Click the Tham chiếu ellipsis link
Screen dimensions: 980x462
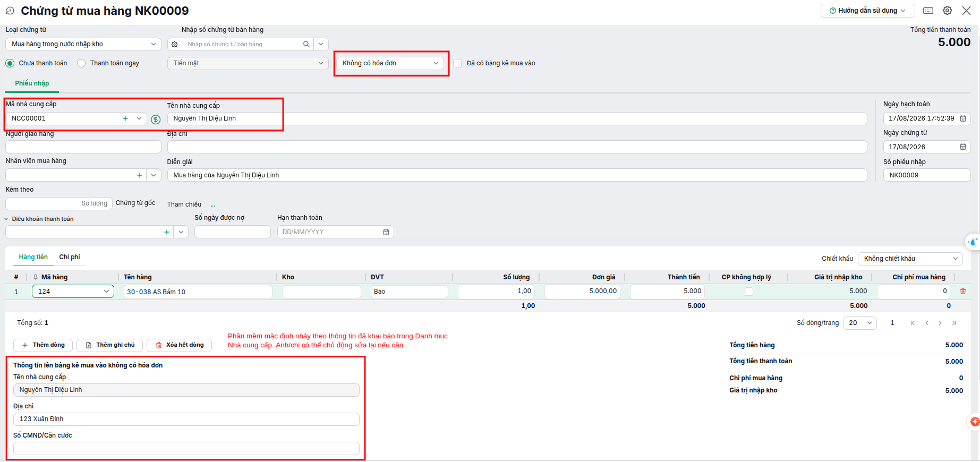[x=213, y=205]
